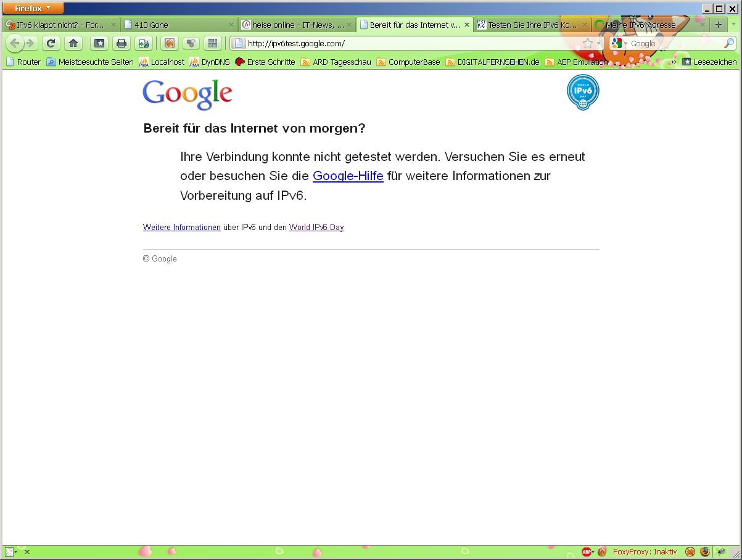Close the add-on bar with the x
Screen dimensions: 742x560
click(x=27, y=552)
